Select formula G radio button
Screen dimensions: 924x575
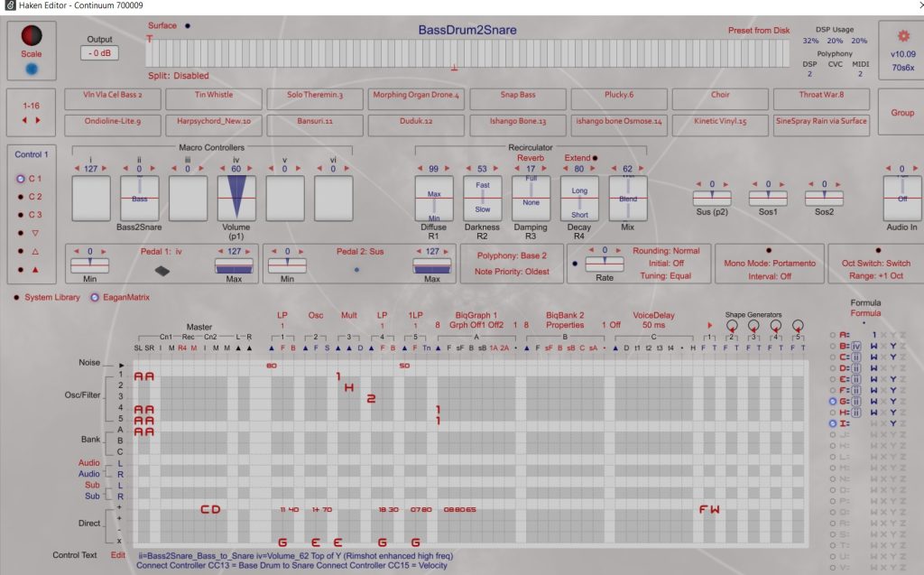coord(833,401)
